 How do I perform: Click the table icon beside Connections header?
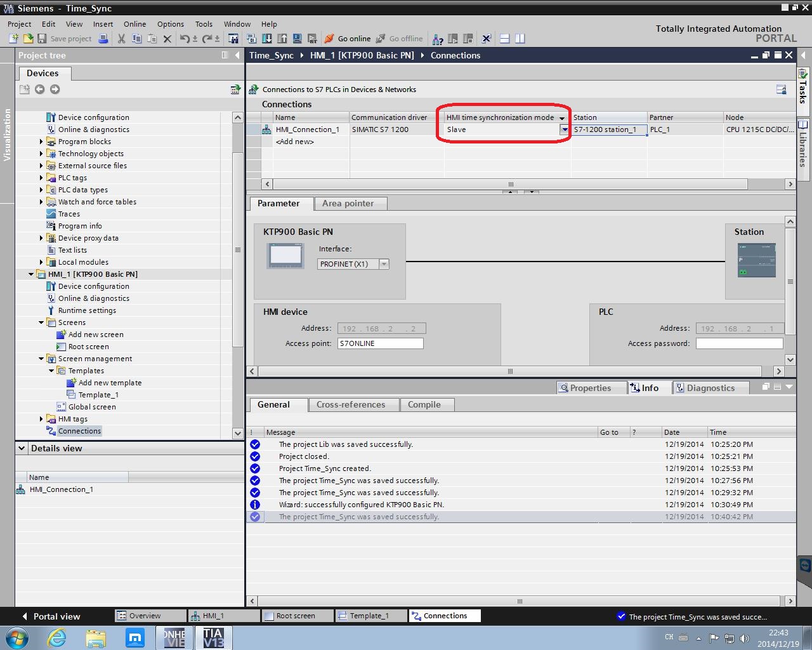pos(781,90)
